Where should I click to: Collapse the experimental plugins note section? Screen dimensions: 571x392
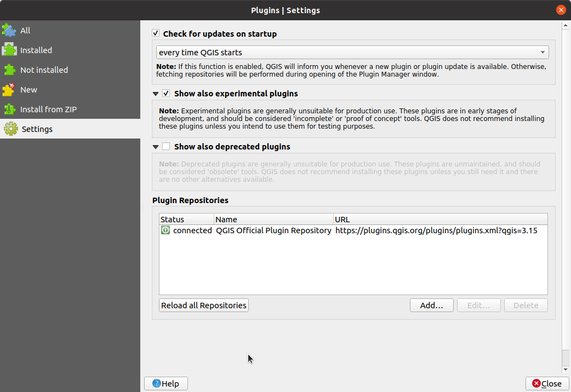pos(156,94)
